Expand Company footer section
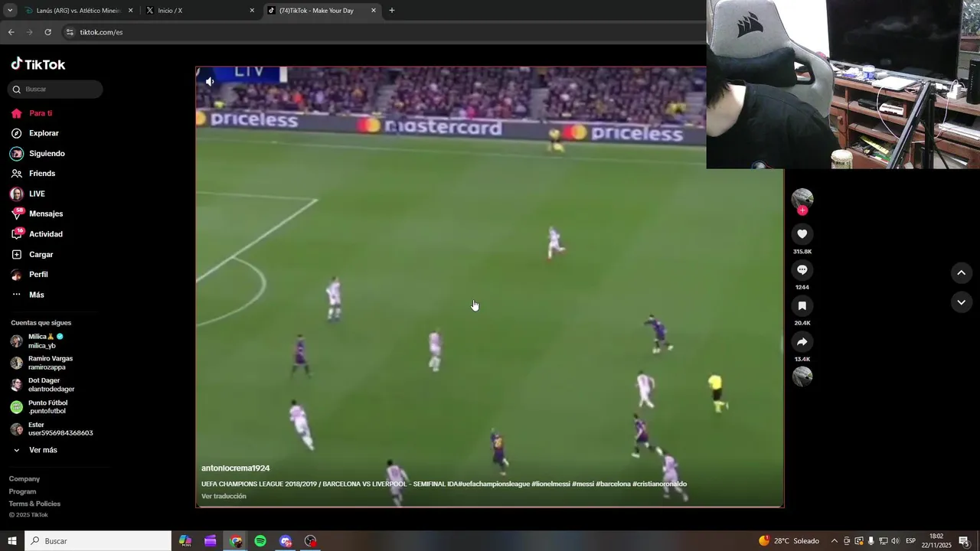The width and height of the screenshot is (980, 551). 24,479
